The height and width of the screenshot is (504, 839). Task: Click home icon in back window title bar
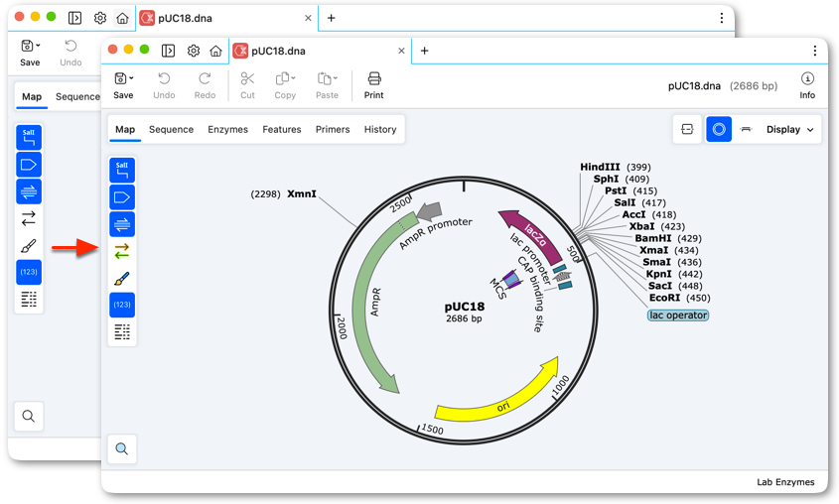tap(122, 18)
